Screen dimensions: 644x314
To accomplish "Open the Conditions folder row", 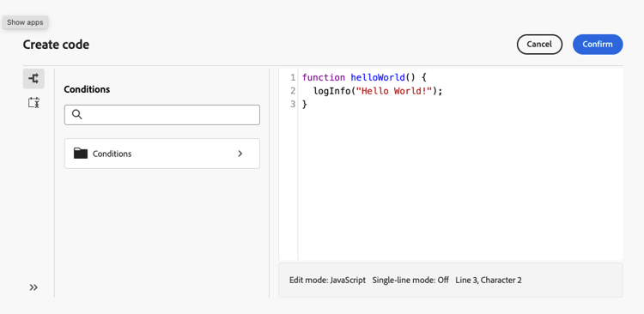I will (161, 154).
